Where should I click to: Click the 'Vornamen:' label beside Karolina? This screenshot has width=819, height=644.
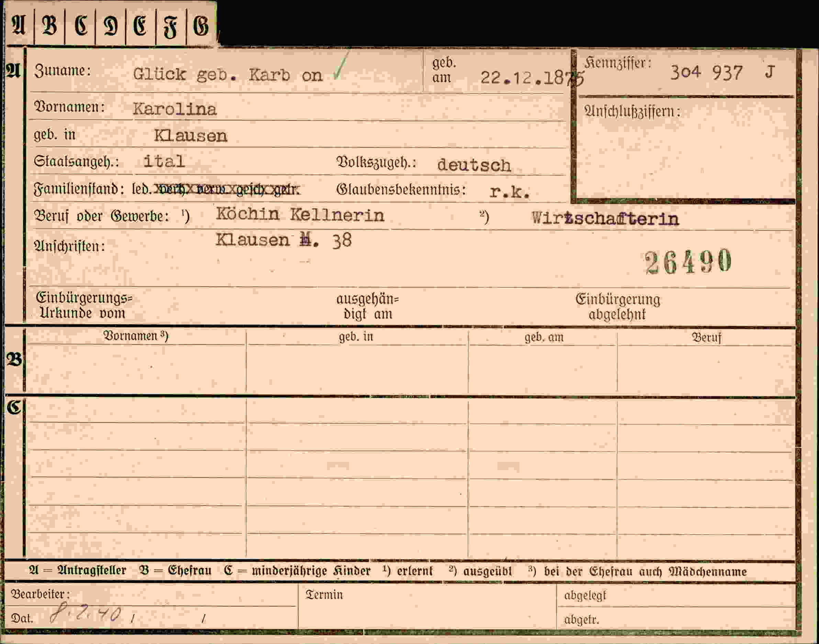[69, 107]
